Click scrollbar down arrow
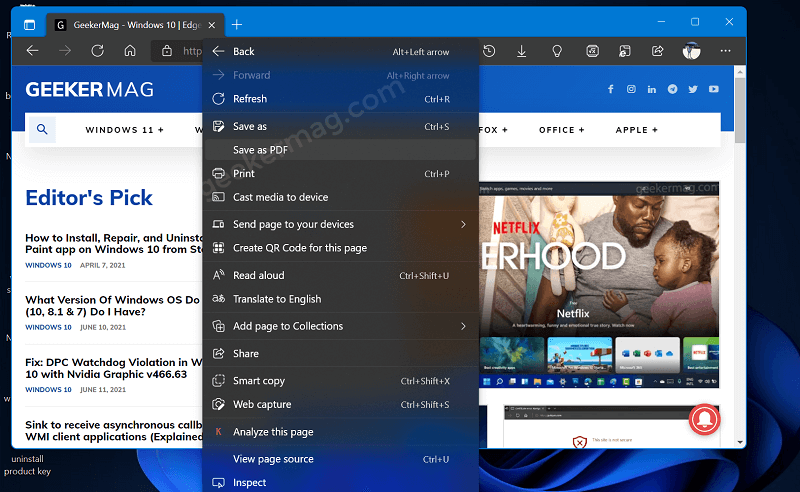800x492 pixels. coord(740,442)
